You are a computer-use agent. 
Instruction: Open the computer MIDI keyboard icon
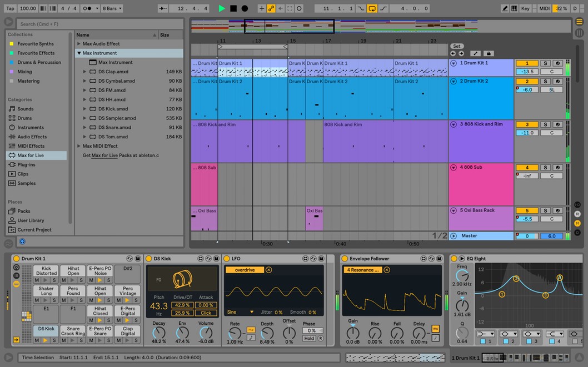click(x=515, y=7)
